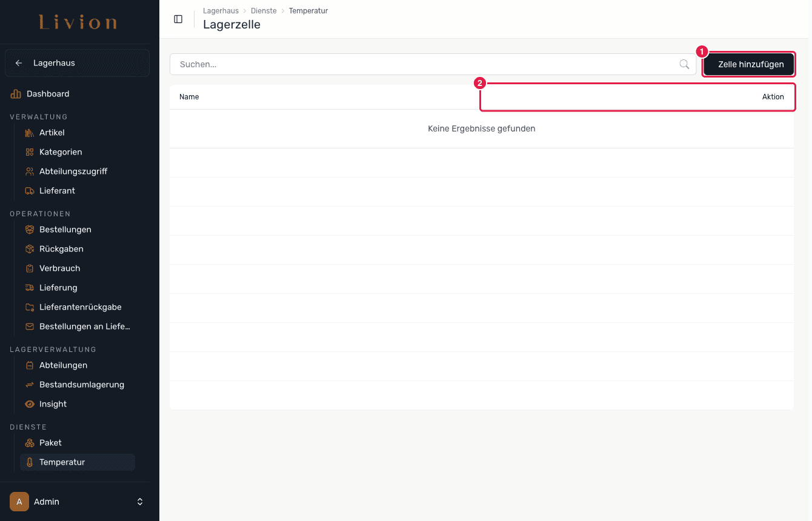
Task: Click the Lieferant truck icon
Action: pyautogui.click(x=30, y=191)
